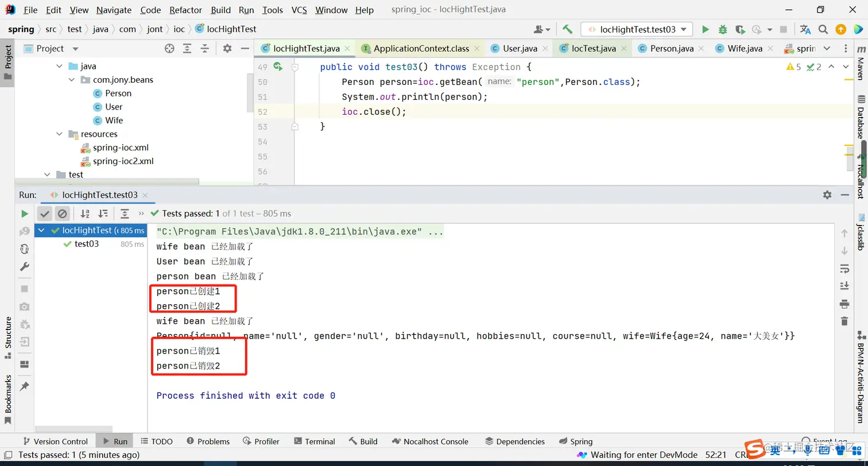Click the console down arrow icon
Image resolution: width=868 pixels, height=466 pixels.
coord(844,251)
